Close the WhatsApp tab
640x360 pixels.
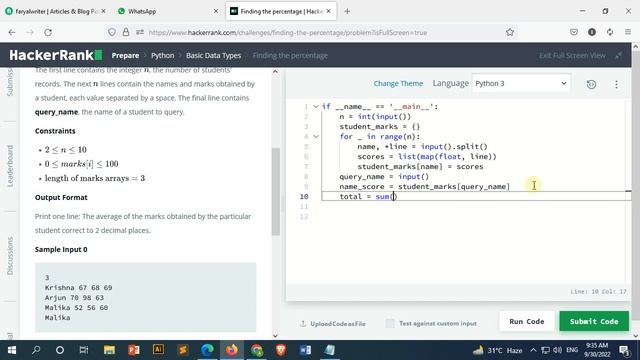(216, 11)
